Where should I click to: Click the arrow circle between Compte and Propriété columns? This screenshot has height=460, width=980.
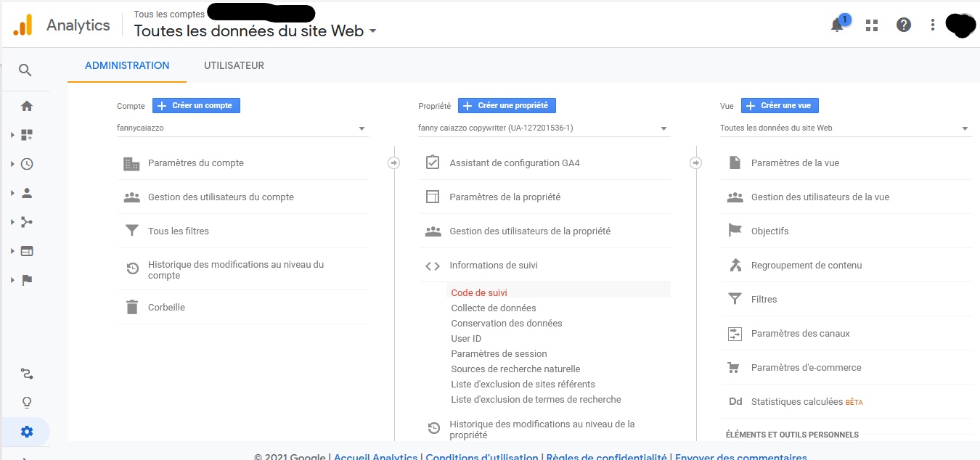393,163
